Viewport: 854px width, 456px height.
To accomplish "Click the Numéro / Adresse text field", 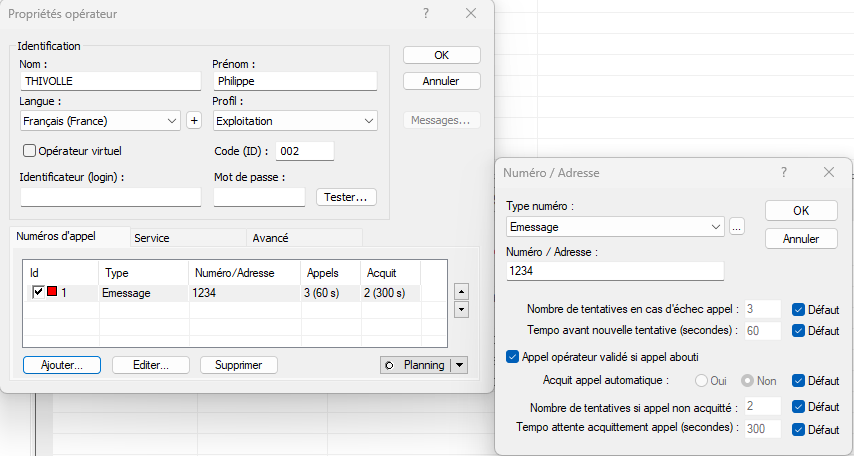I will pos(614,271).
